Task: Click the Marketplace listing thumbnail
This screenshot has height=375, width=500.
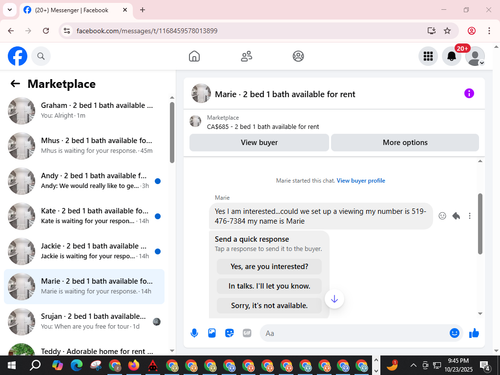Action: pyautogui.click(x=195, y=121)
